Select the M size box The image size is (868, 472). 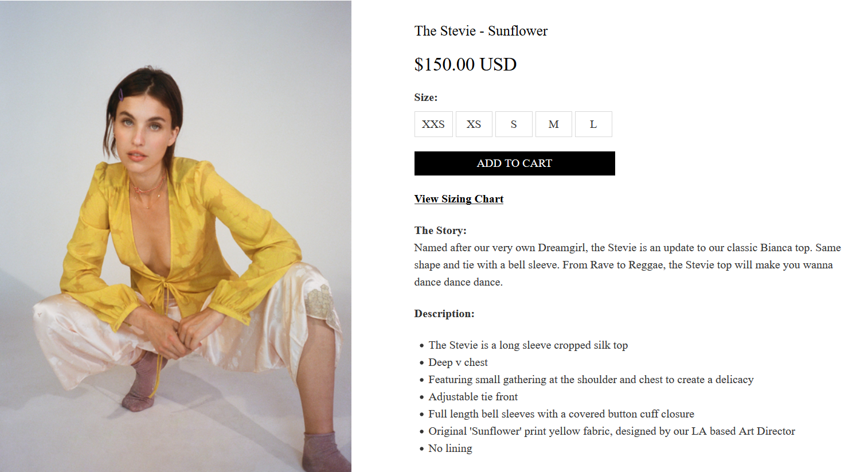(553, 124)
